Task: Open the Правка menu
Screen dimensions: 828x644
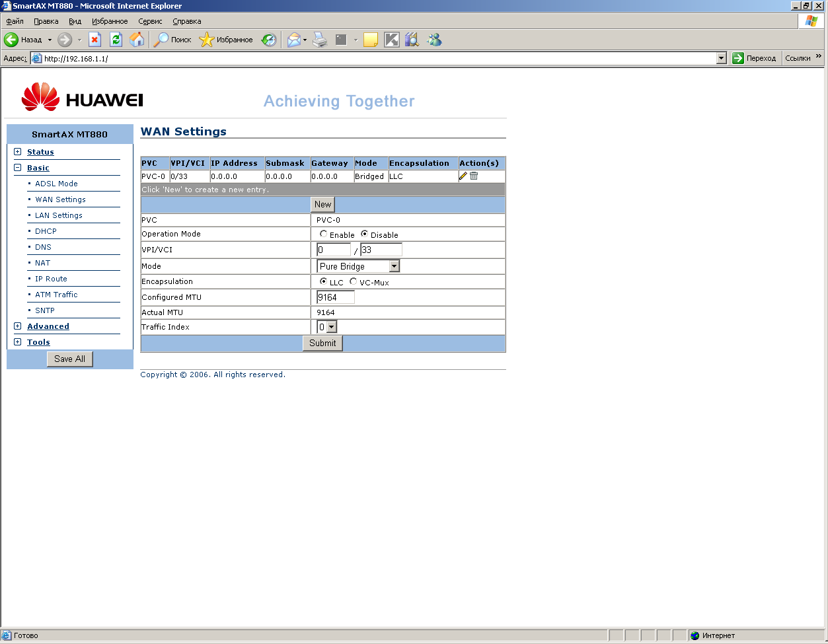Action: click(46, 21)
